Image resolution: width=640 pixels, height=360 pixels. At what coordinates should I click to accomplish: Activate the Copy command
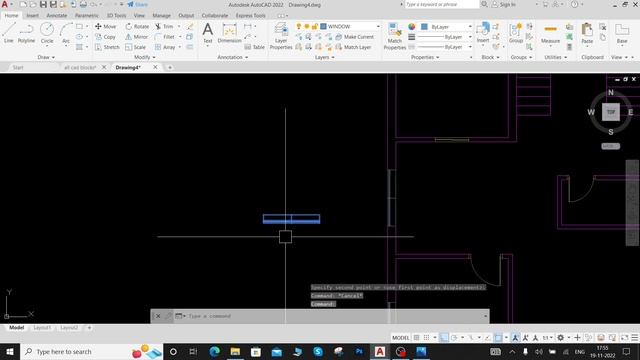(x=106, y=37)
